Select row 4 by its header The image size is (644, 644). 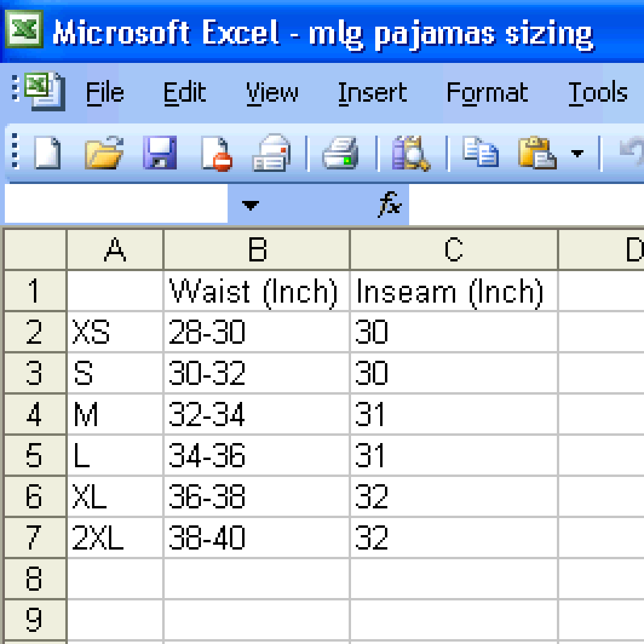pos(34,415)
